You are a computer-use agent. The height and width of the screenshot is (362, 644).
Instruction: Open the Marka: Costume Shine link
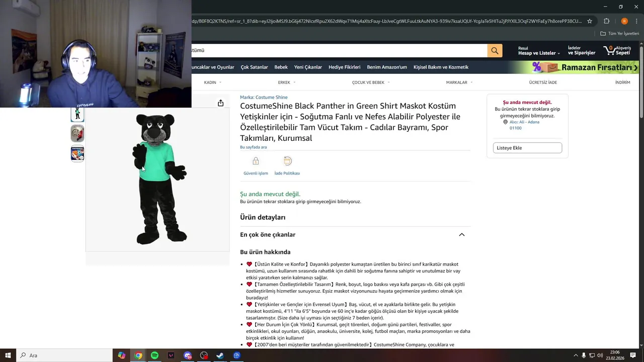(264, 97)
